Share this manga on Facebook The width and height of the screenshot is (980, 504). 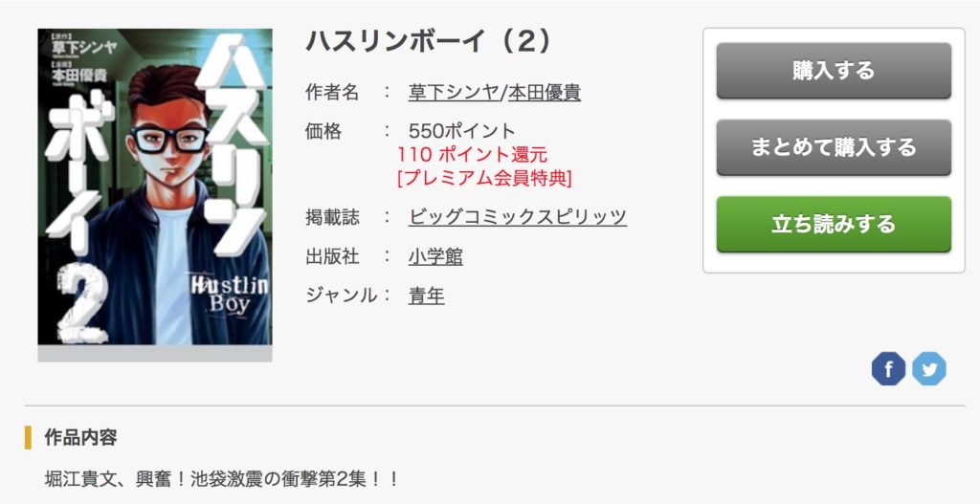point(888,369)
